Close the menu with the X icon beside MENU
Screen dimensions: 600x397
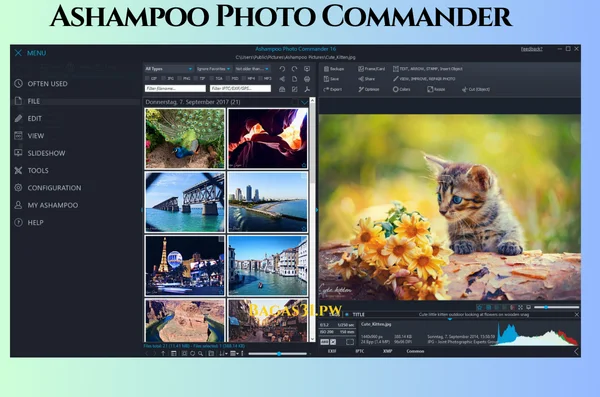pos(18,53)
